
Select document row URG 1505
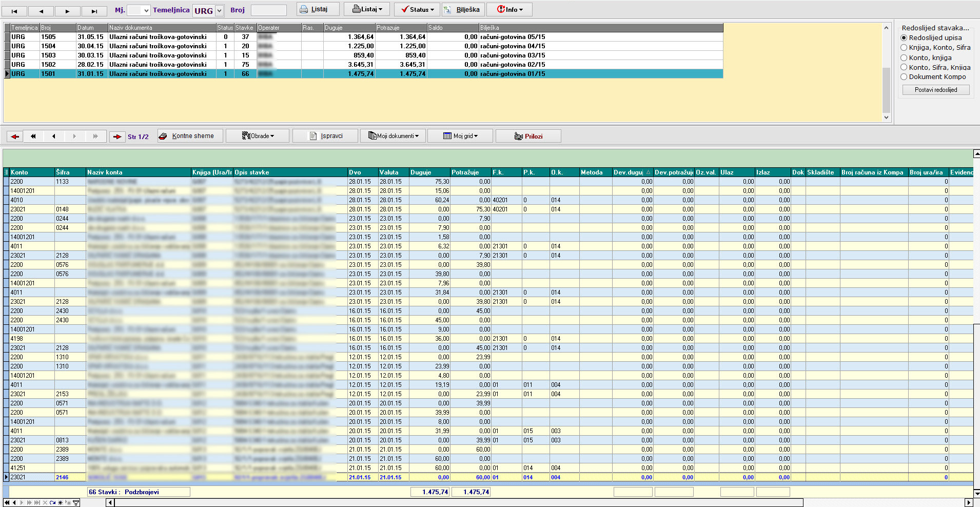(363, 37)
